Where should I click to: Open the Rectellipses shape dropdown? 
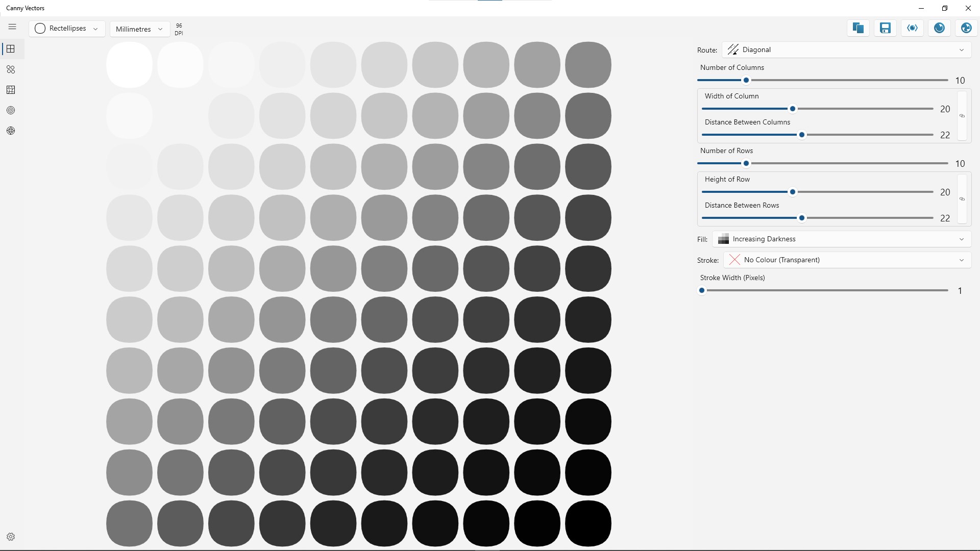[x=67, y=29]
